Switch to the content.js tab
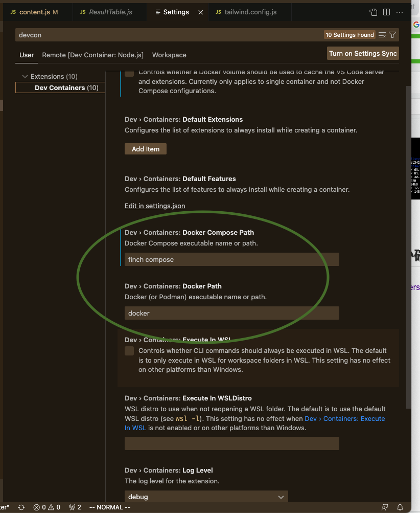Screen dimensions: 420x513 point(34,12)
